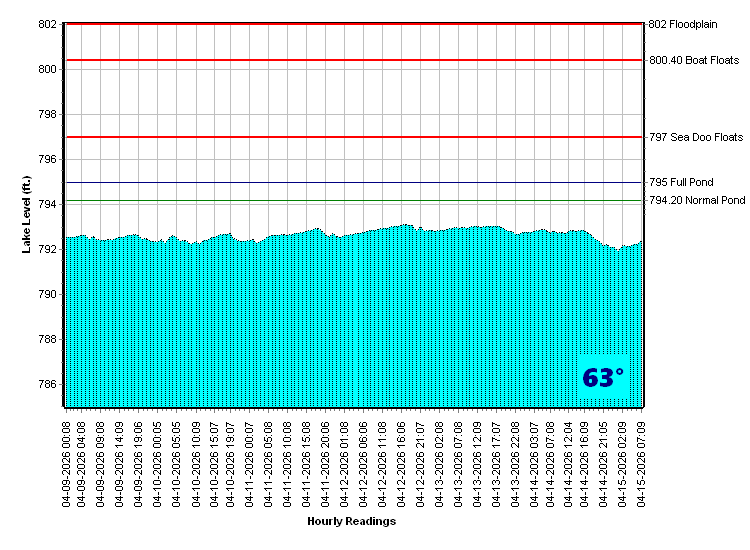Click the 794.20 Normal Pond label
The width and height of the screenshot is (750, 550).
[696, 201]
